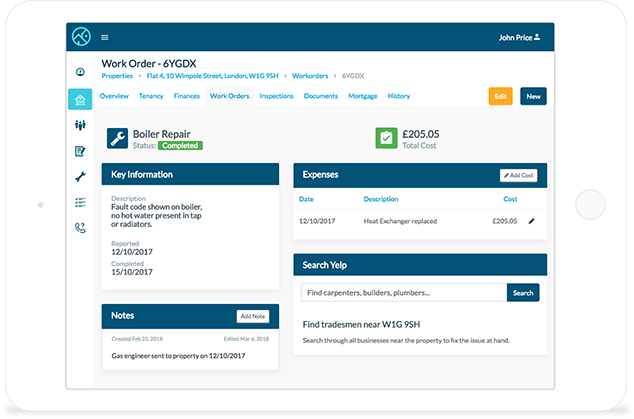Click the £205.05 total cost value
The width and height of the screenshot is (634, 419).
pos(421,134)
